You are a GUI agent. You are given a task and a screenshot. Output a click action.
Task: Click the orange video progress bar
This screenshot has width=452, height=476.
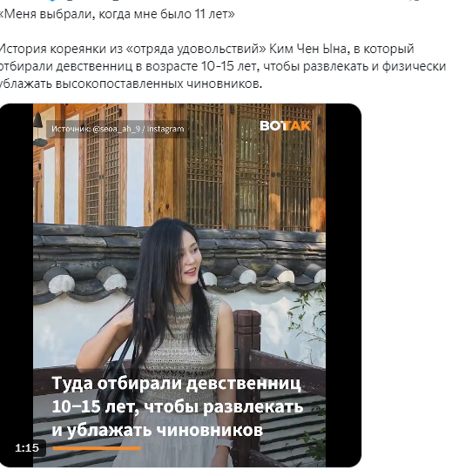coord(97,448)
